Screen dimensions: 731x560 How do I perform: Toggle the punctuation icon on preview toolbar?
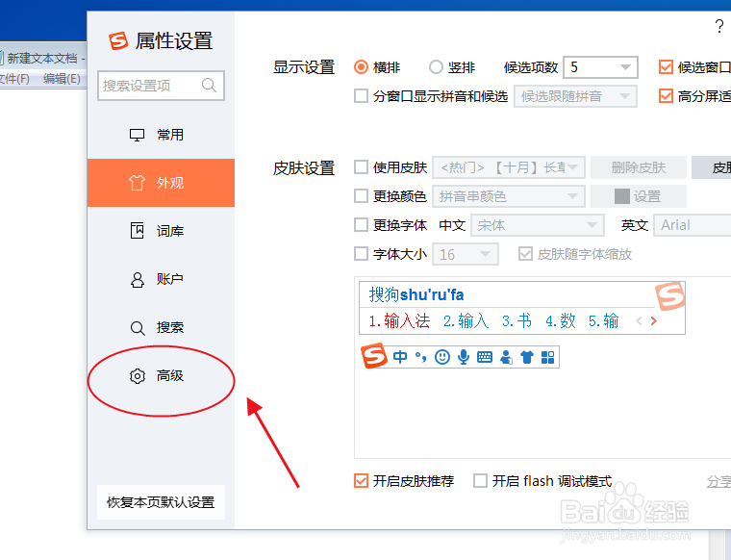pyautogui.click(x=421, y=357)
